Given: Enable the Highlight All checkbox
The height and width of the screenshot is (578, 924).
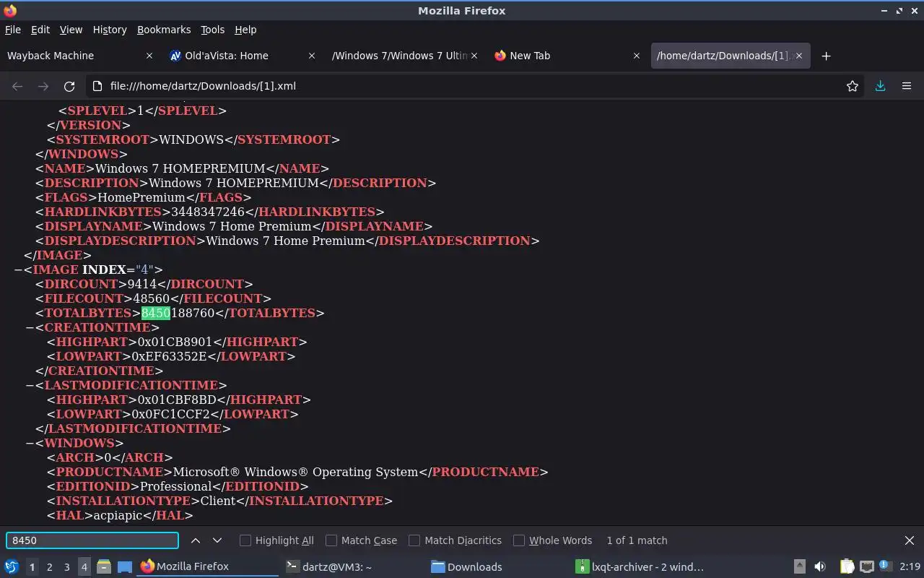Looking at the screenshot, I should tap(245, 540).
